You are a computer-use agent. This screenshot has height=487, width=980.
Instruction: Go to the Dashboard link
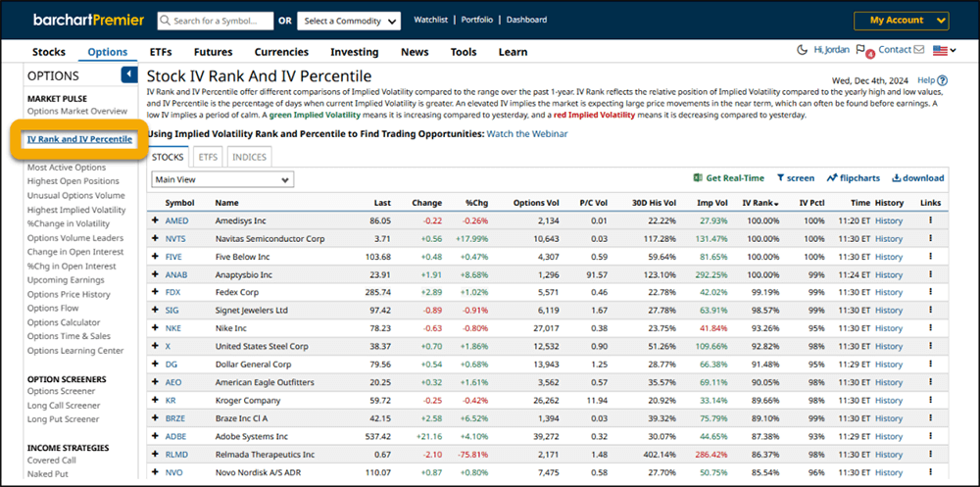coord(527,20)
